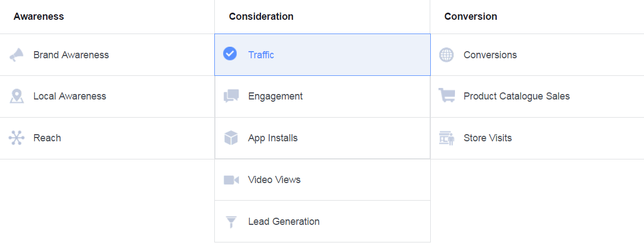Screen dimensions: 644x243
Task: Click the Consideration column heading
Action: tap(261, 16)
